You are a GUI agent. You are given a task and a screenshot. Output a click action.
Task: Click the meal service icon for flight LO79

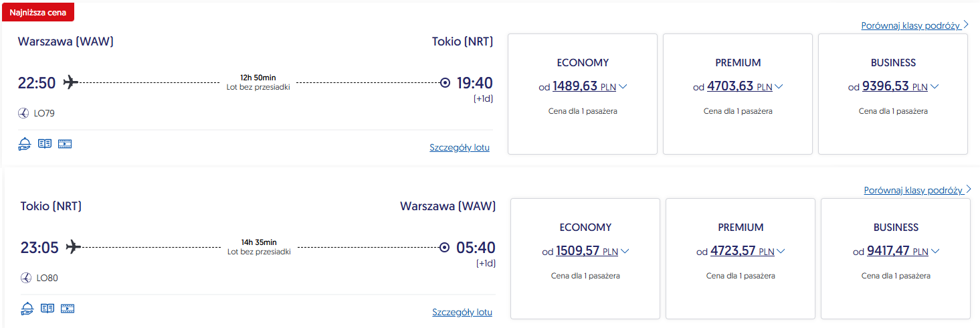tap(25, 143)
